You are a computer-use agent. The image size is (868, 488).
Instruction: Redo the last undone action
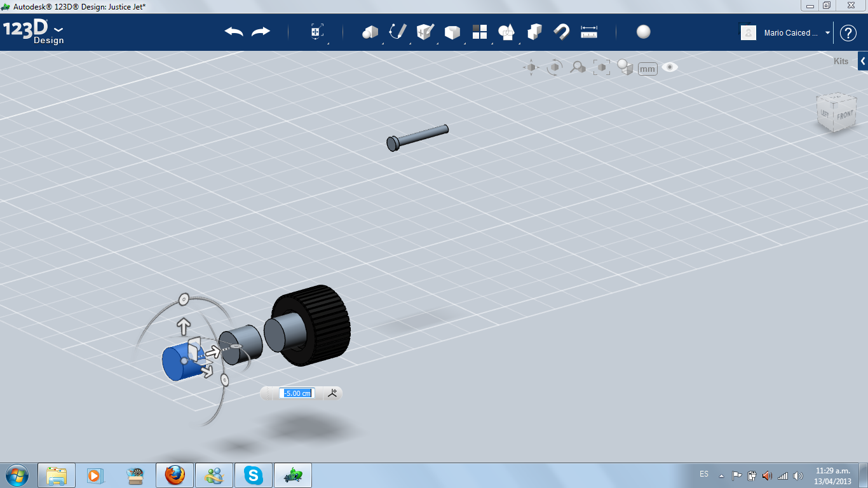(261, 32)
